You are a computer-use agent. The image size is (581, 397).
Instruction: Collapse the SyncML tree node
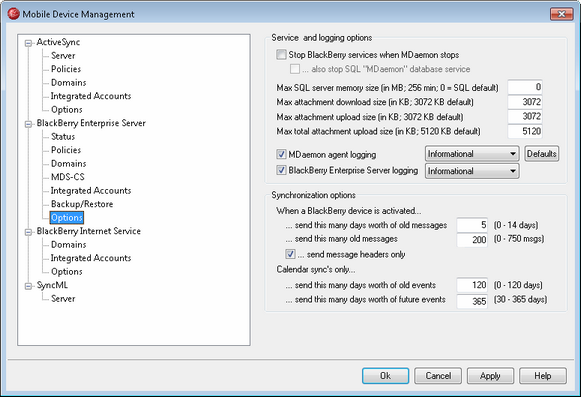tap(28, 286)
